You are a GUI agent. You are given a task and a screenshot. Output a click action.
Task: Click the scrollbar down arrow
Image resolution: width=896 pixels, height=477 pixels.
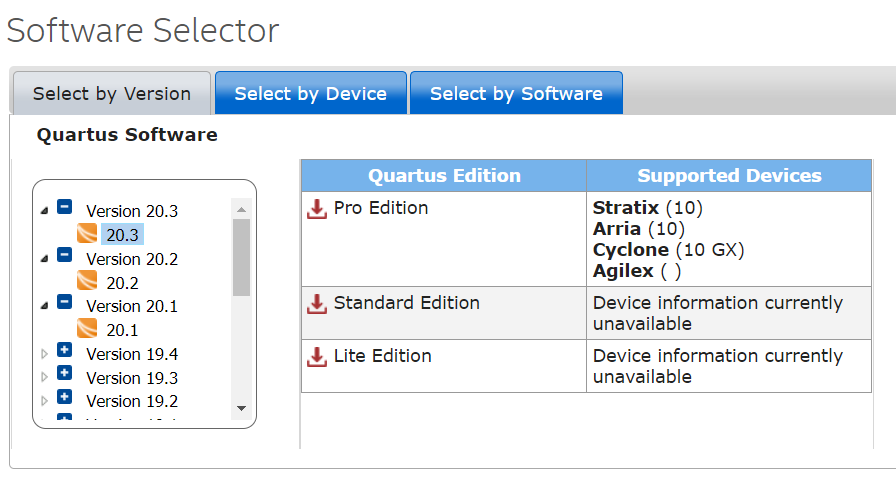241,408
